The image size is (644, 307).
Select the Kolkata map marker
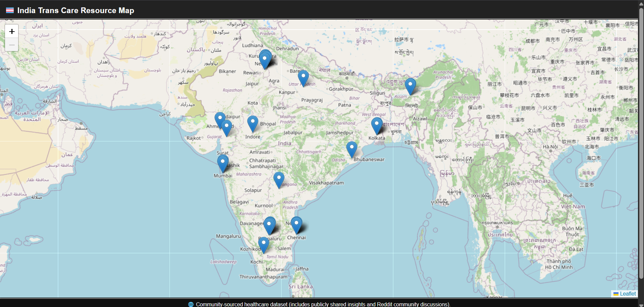(377, 126)
